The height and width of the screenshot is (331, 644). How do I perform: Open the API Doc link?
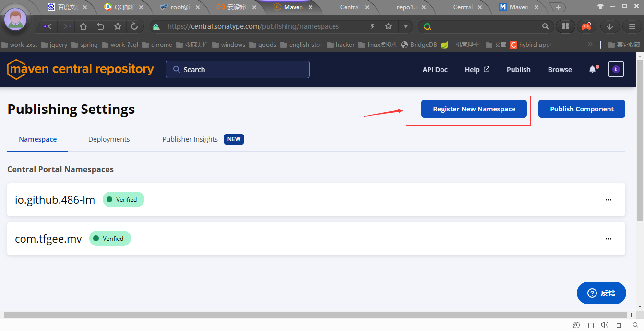pyautogui.click(x=435, y=70)
